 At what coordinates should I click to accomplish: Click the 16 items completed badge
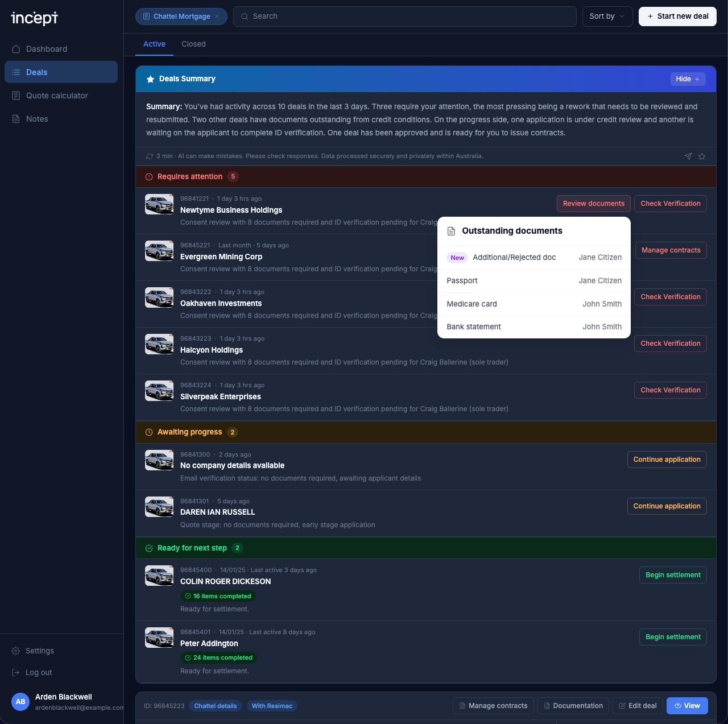pyautogui.click(x=218, y=596)
